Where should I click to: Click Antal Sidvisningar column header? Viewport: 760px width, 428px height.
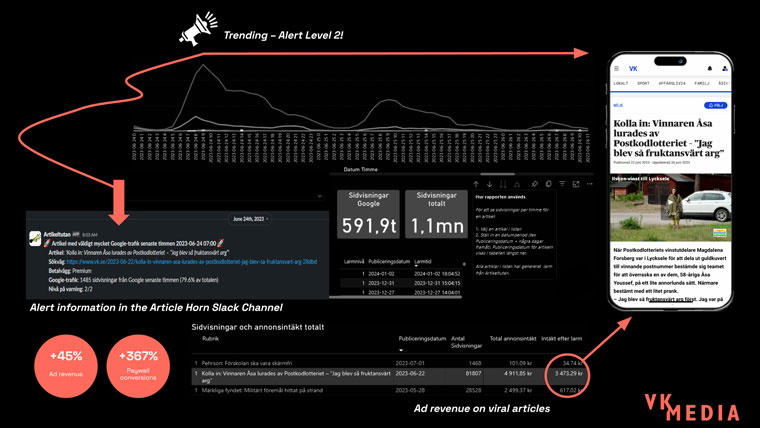[x=466, y=342]
